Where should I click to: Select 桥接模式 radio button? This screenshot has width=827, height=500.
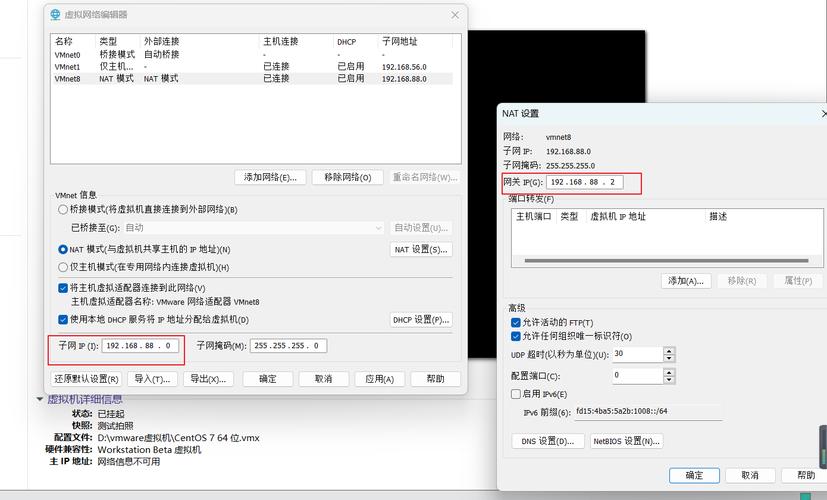pyautogui.click(x=63, y=209)
